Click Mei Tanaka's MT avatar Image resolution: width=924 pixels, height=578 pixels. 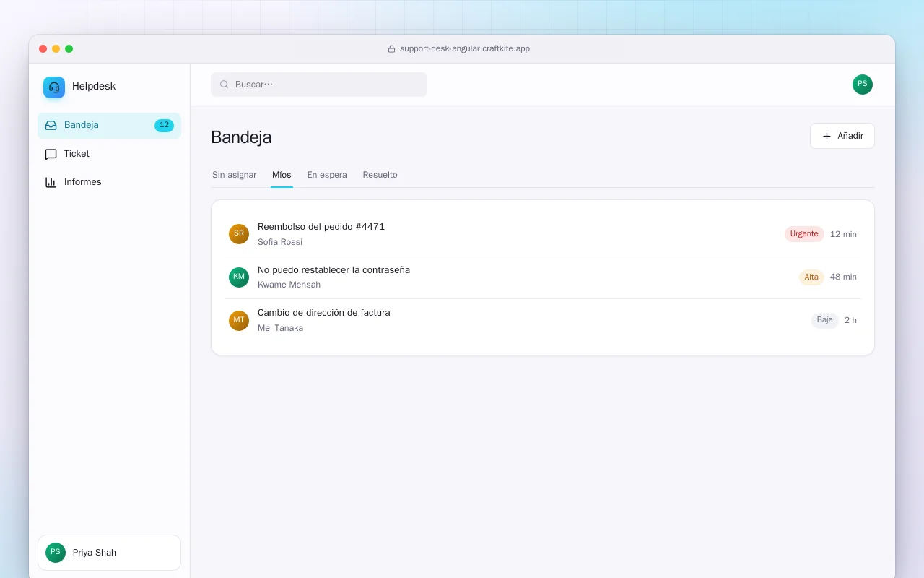239,321
